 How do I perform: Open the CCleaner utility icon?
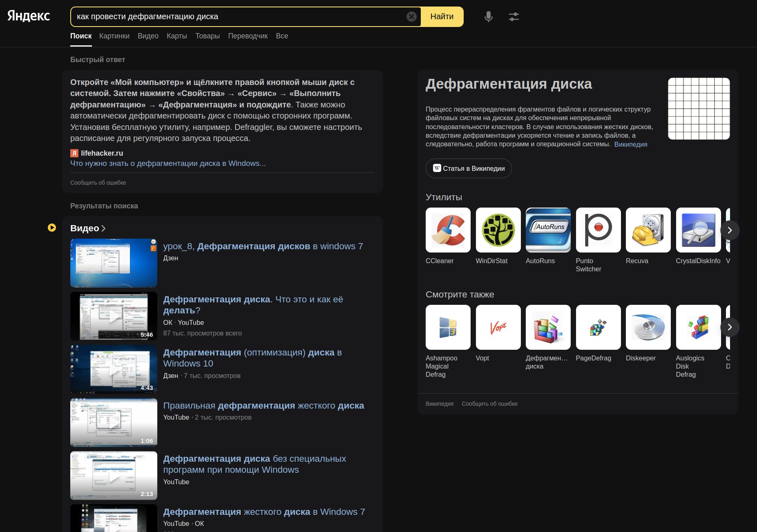coord(448,230)
